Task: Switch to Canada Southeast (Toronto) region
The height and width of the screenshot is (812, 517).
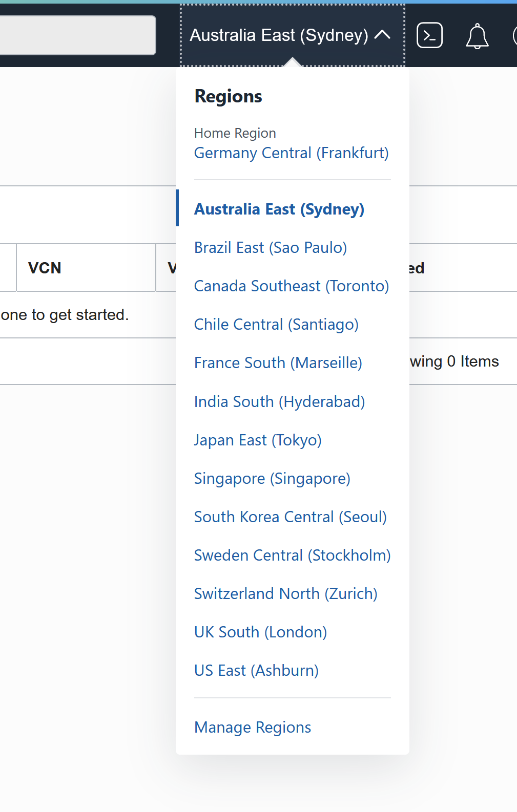Action: (292, 286)
